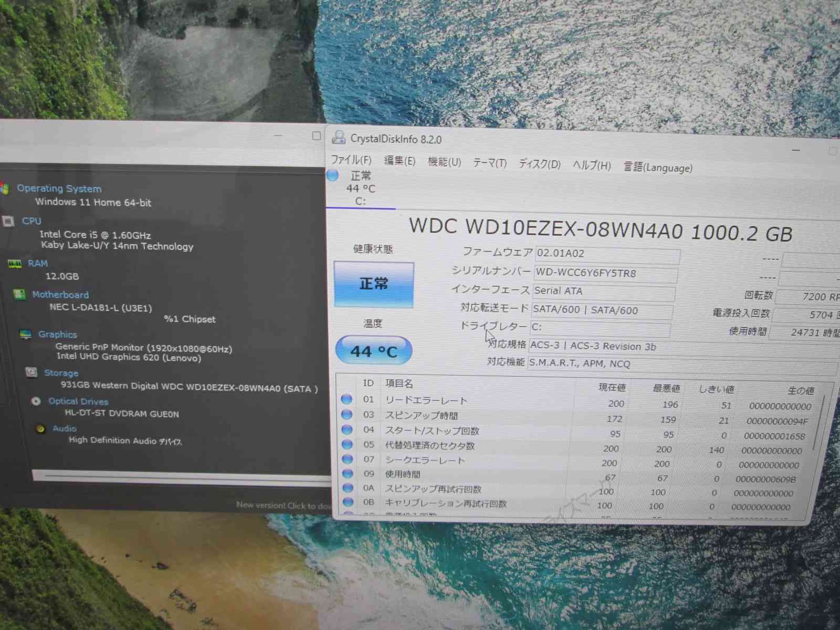Select the RAM memory icon
840x630 pixels.
pos(14,263)
